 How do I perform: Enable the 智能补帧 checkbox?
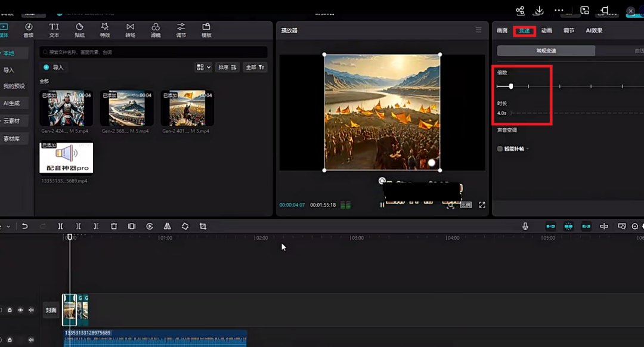500,148
